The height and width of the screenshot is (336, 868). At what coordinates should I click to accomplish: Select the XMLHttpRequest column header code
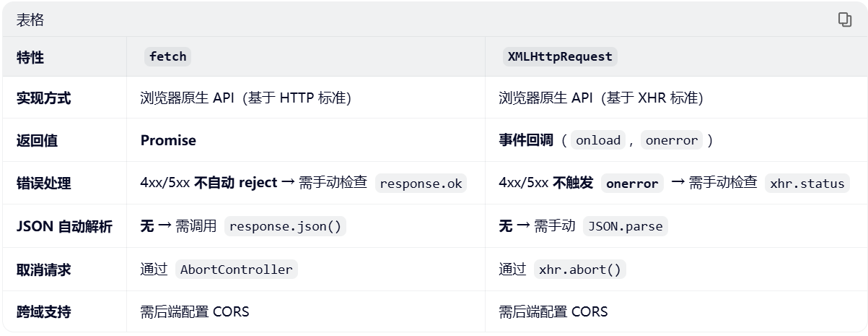point(560,56)
